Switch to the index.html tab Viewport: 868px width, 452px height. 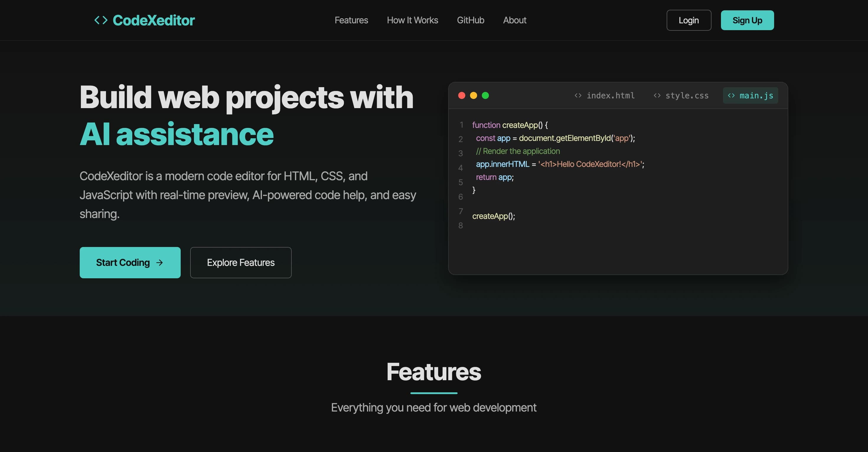click(605, 95)
